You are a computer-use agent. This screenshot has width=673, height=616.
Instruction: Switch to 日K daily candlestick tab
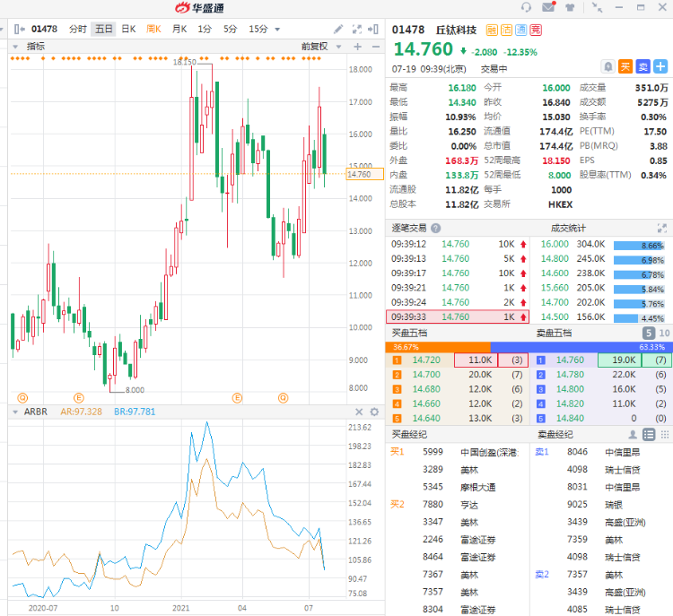128,30
